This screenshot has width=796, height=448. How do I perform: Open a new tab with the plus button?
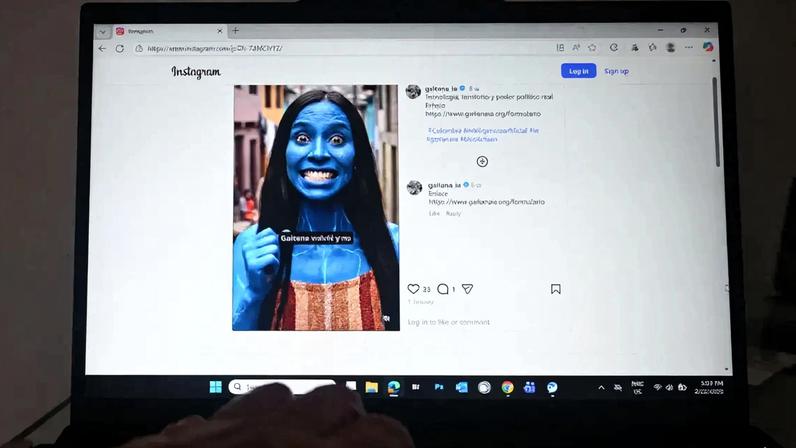coord(236,30)
